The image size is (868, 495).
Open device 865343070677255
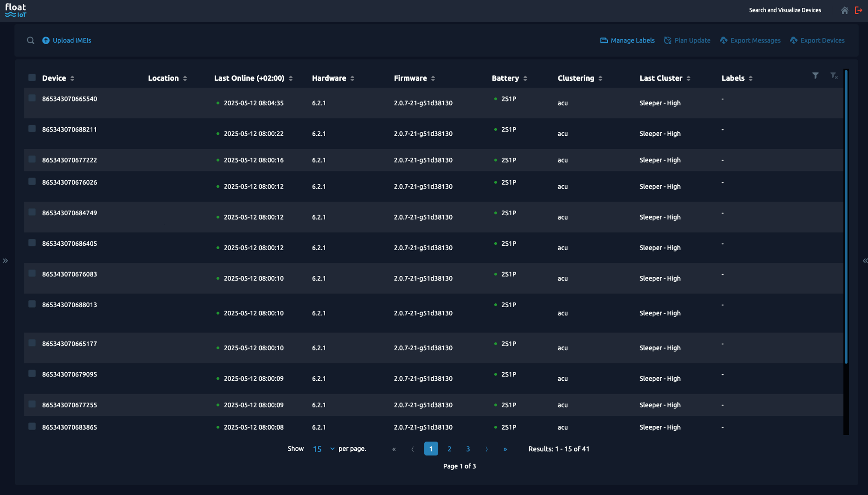[70, 405]
